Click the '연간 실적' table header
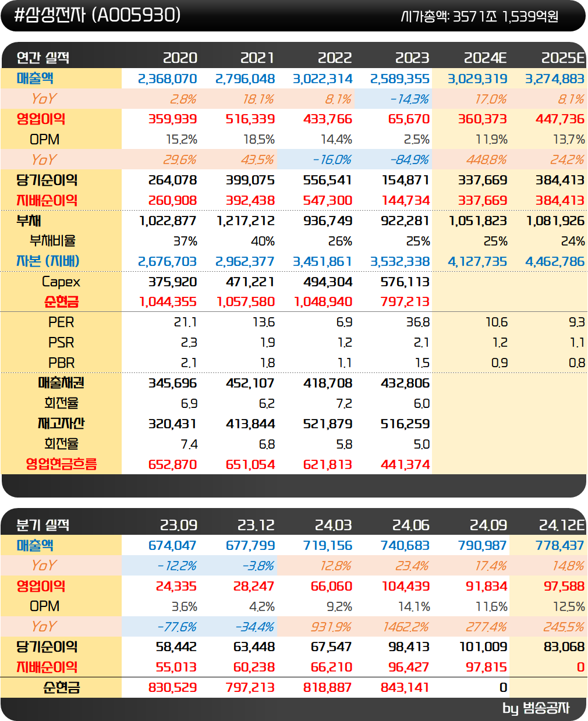Screen dimensions: 588x721 pyautogui.click(x=42, y=58)
